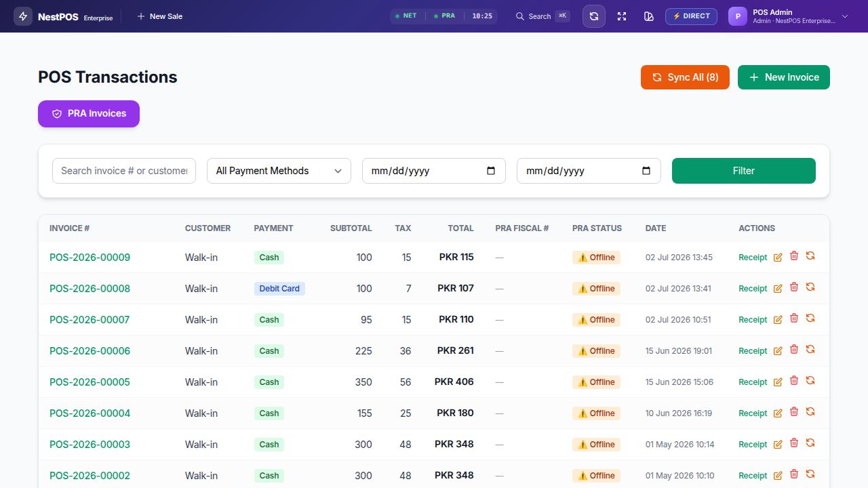Sync invoice POS-2026-00007 to PRA
868x488 pixels.
(x=810, y=319)
